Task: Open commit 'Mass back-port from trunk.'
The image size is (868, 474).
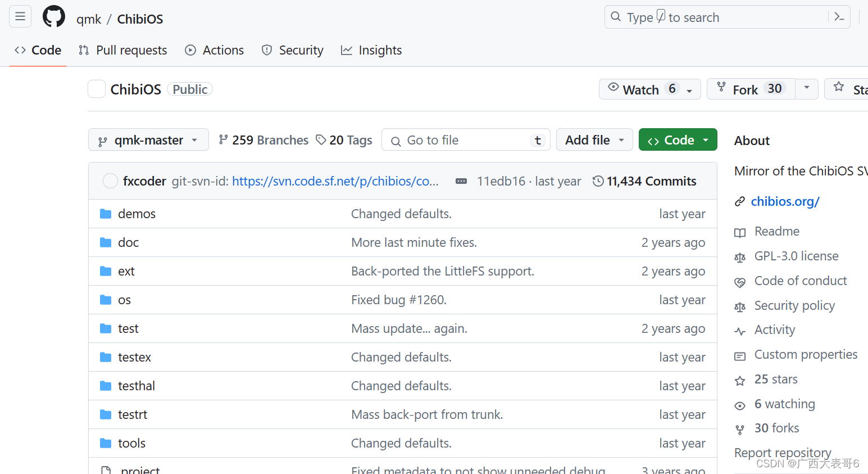Action: pyautogui.click(x=427, y=414)
